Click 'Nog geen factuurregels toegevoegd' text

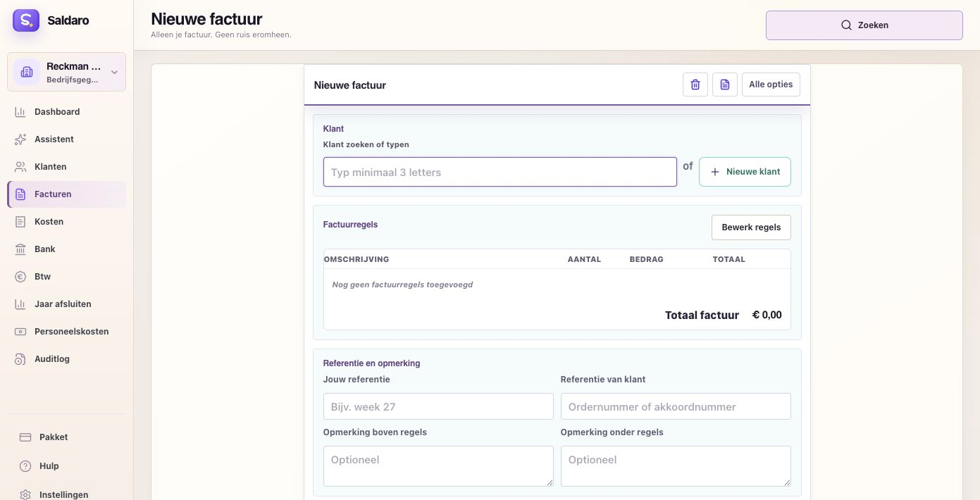pyautogui.click(x=402, y=285)
